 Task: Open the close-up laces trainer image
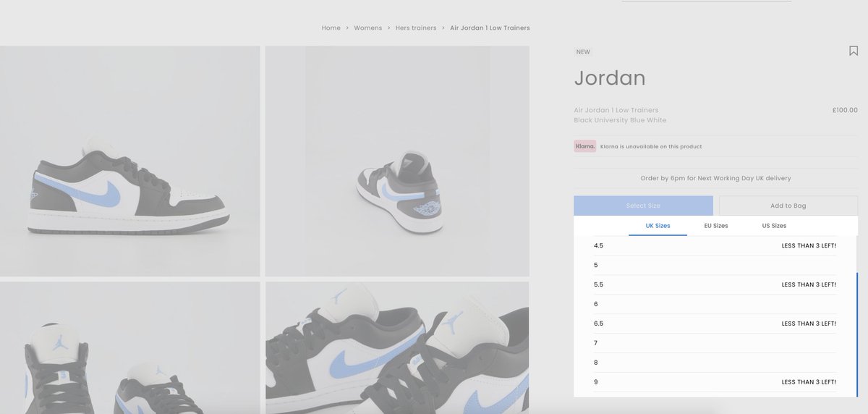[397, 347]
